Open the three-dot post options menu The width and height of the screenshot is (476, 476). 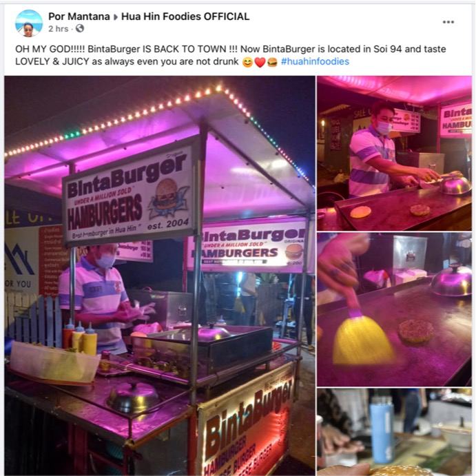coord(448,22)
